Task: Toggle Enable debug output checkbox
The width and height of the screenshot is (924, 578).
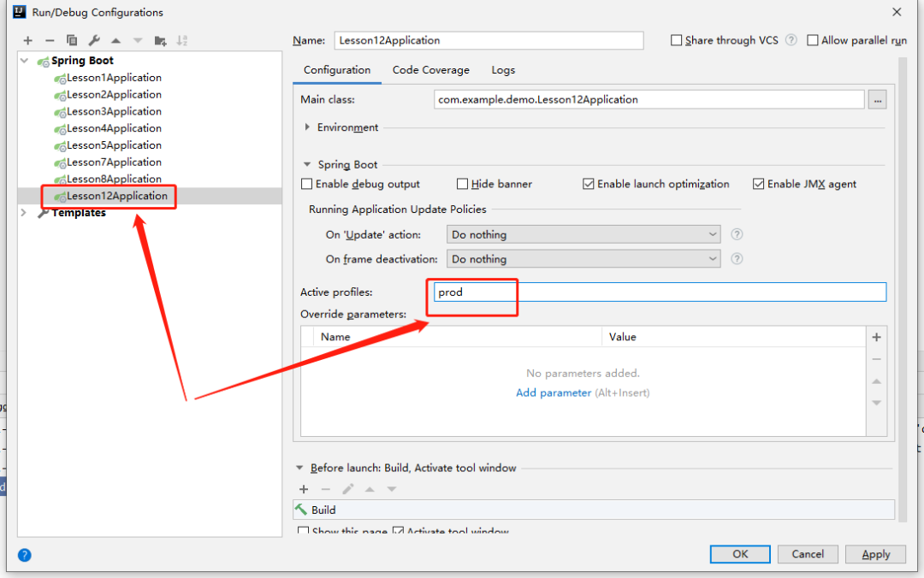Action: [306, 184]
